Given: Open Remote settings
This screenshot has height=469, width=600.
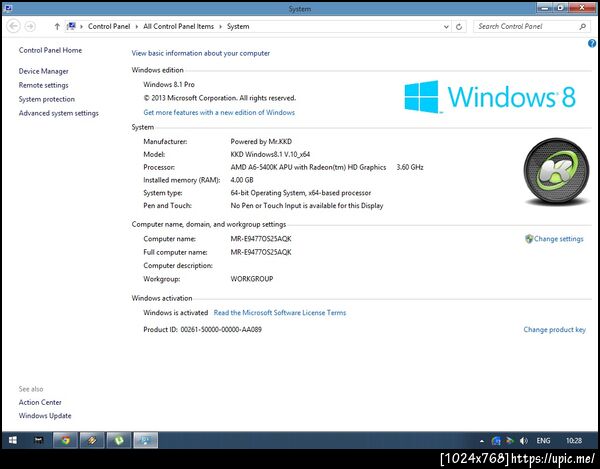Looking at the screenshot, I should [x=44, y=85].
